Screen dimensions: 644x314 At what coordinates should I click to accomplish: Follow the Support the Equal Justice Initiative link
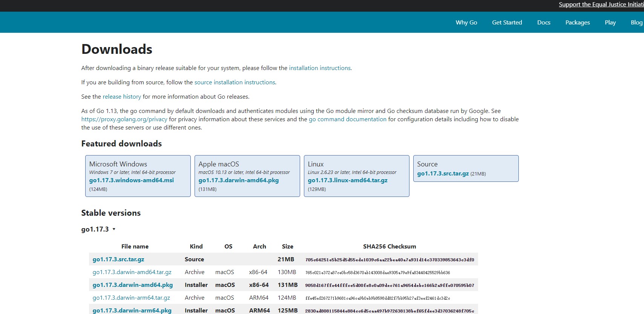tap(601, 5)
